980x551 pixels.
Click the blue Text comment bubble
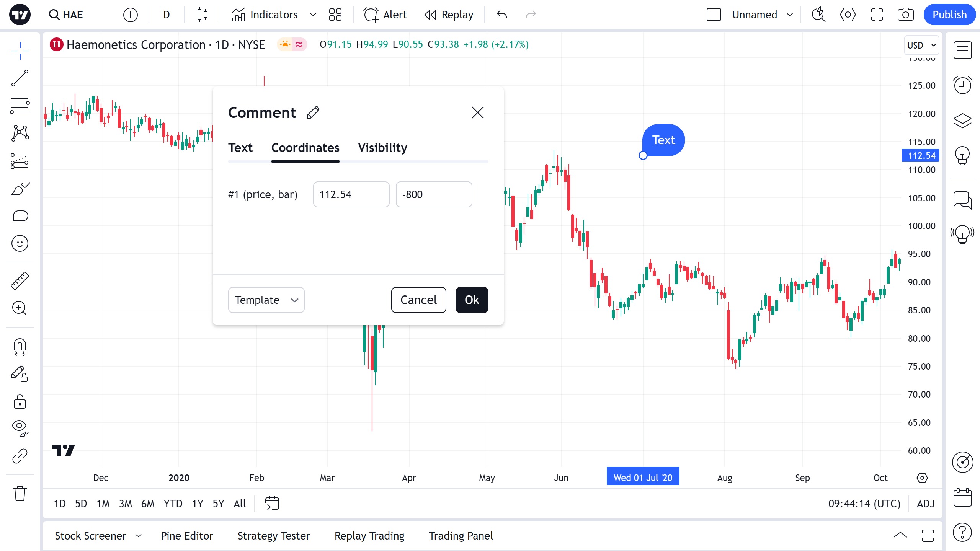click(663, 140)
